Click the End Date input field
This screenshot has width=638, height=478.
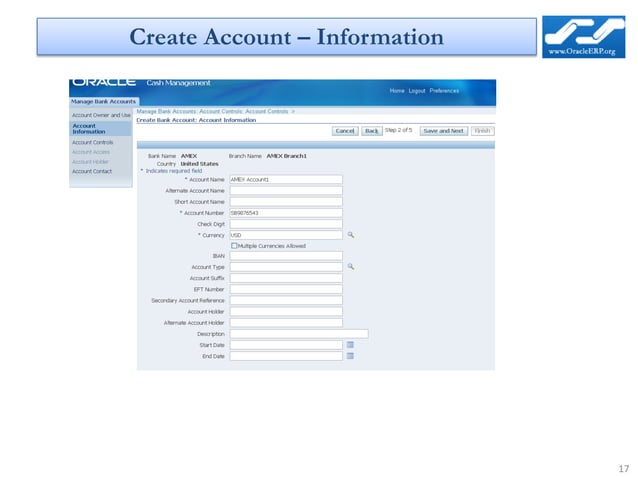[286, 356]
